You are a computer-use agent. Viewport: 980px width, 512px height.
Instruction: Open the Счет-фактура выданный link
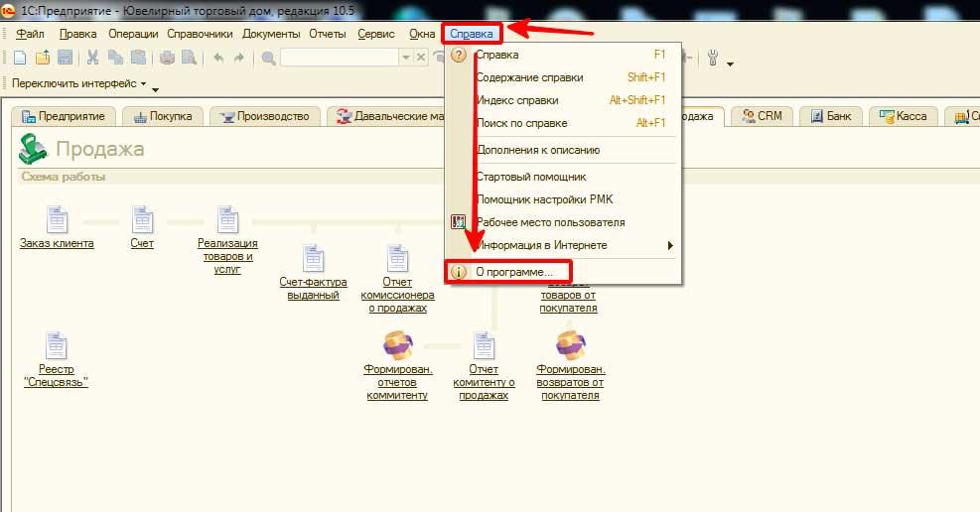click(313, 289)
